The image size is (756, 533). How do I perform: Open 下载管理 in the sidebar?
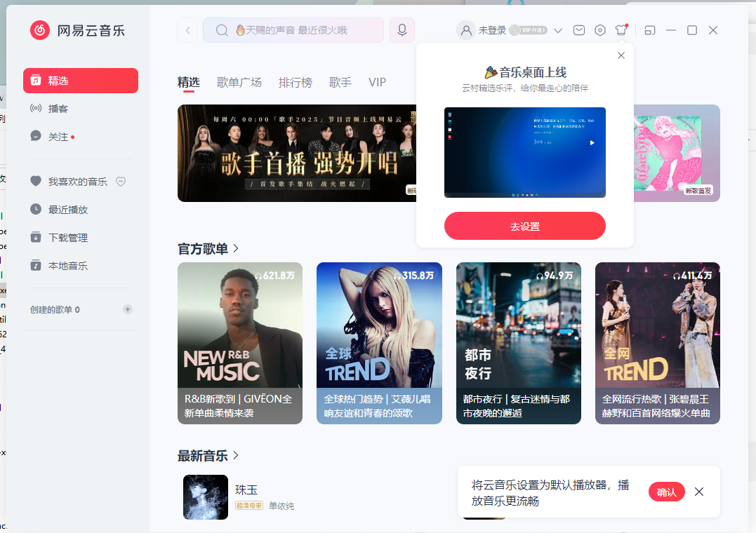[x=81, y=237]
